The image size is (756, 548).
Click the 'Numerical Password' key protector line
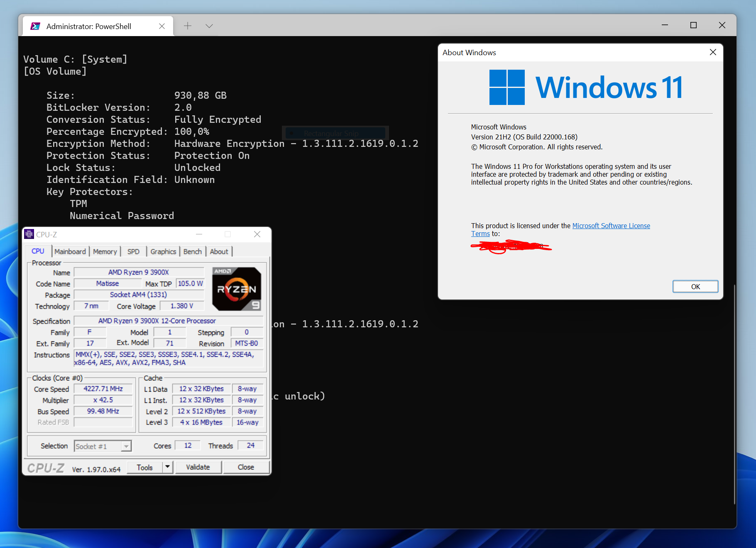pos(122,216)
